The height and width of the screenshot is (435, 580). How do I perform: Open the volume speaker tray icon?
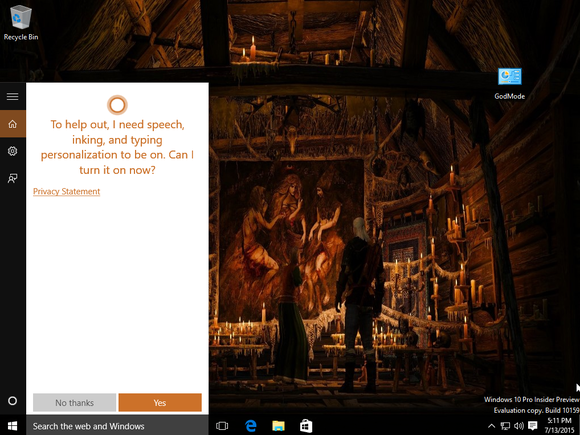click(x=519, y=426)
